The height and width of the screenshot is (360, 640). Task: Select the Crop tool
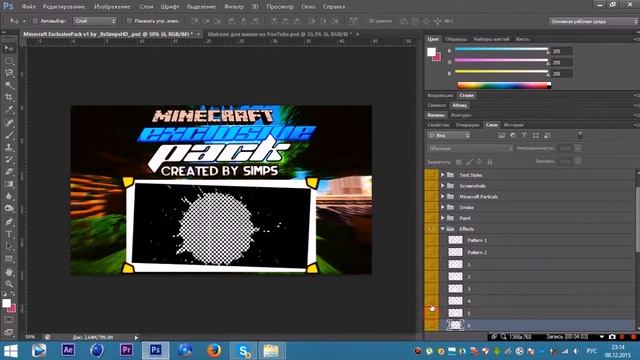tap(9, 97)
